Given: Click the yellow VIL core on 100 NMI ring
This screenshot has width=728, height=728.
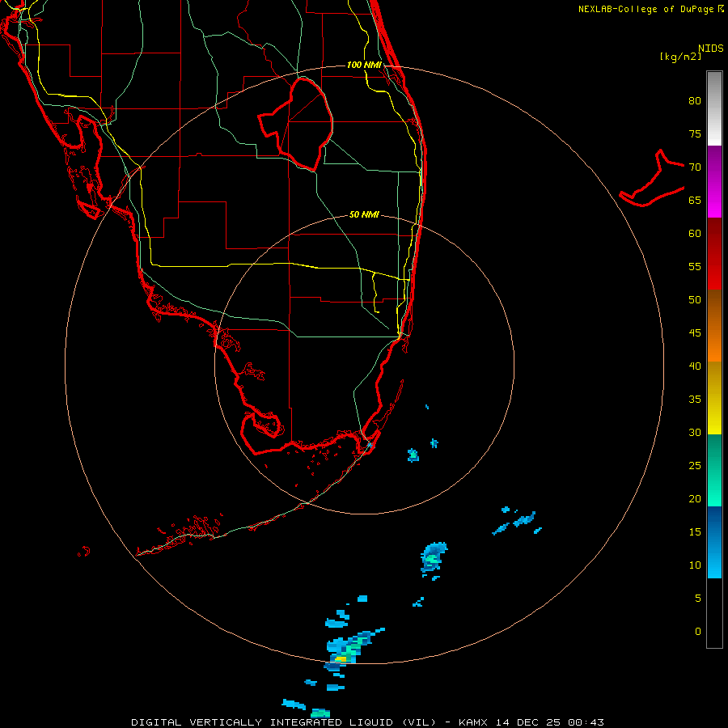Looking at the screenshot, I should [341, 658].
